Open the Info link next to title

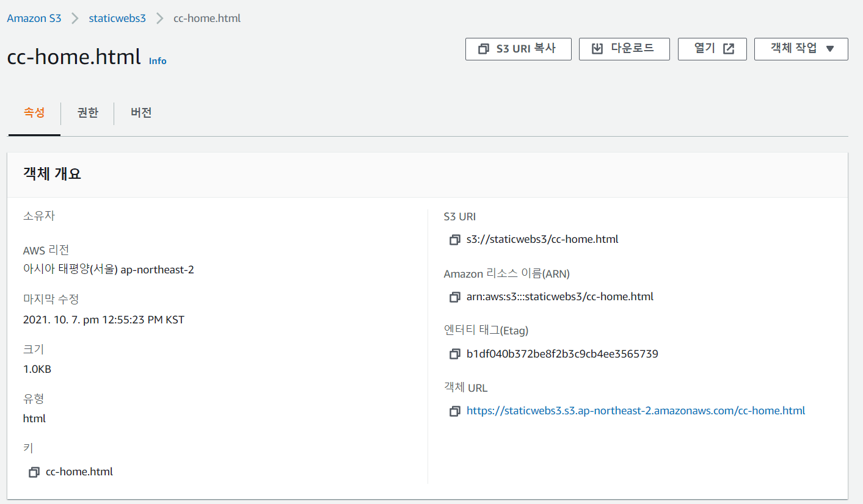[158, 61]
